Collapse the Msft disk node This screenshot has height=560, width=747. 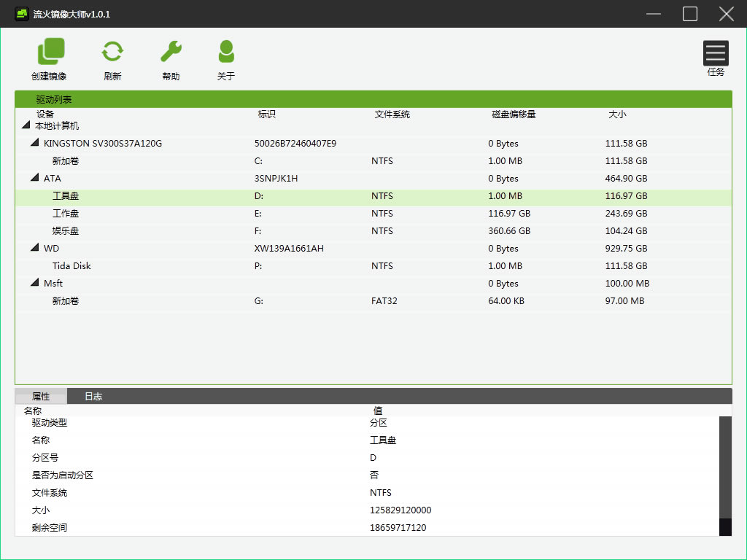click(x=34, y=283)
